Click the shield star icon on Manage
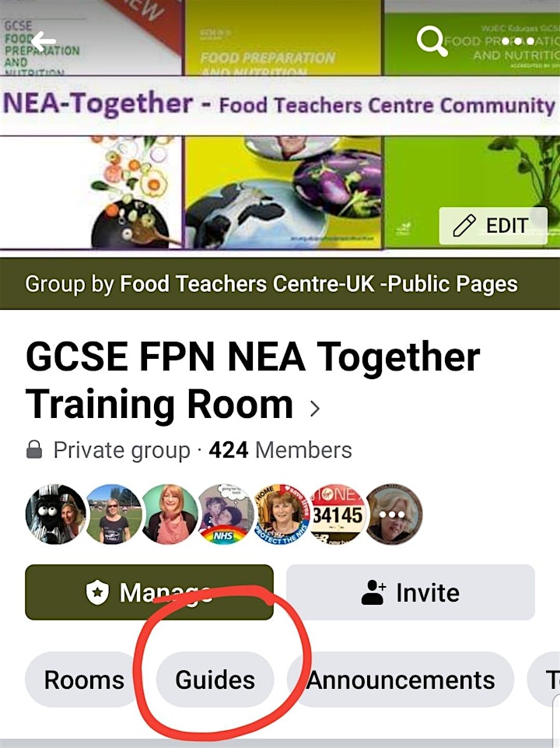 97,592
